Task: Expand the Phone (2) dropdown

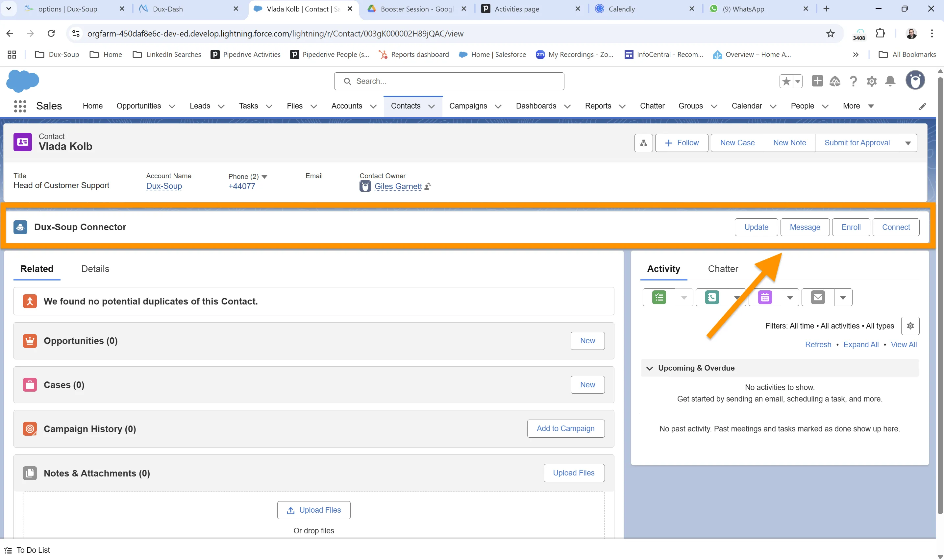Action: coord(264,177)
